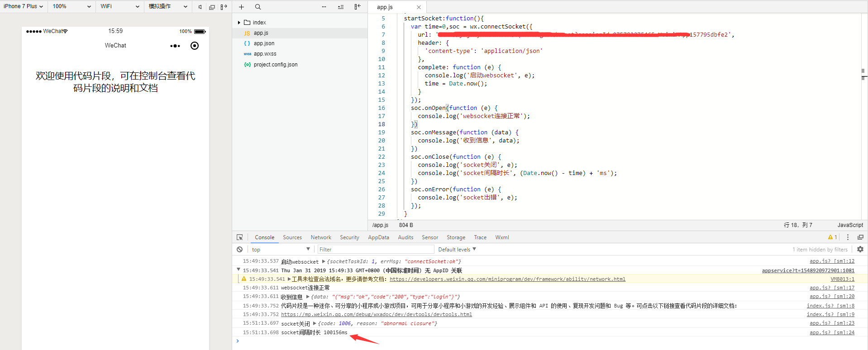The width and height of the screenshot is (868, 350).
Task: Click the console input prompt line
Action: [550, 341]
